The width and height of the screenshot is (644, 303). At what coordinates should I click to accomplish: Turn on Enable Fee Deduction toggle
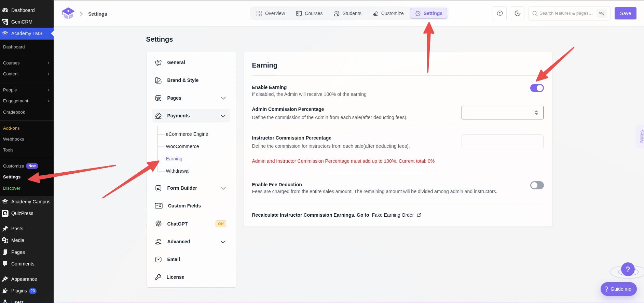click(x=537, y=185)
